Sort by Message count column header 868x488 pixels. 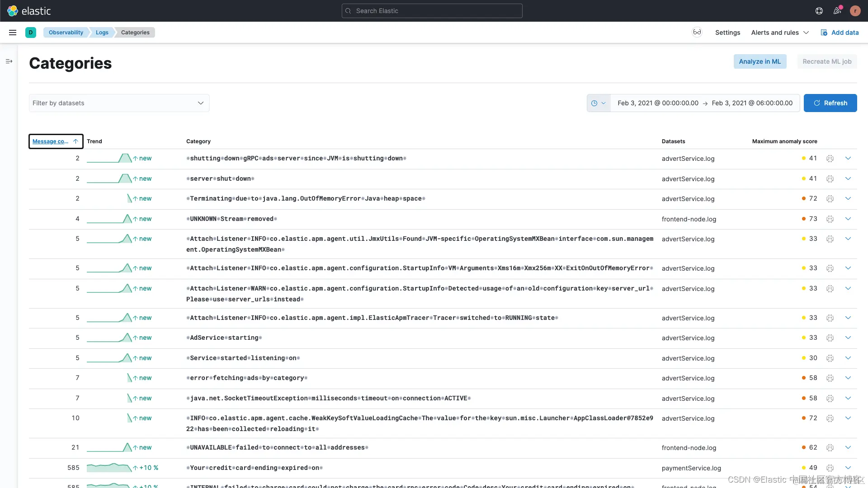[x=51, y=141]
